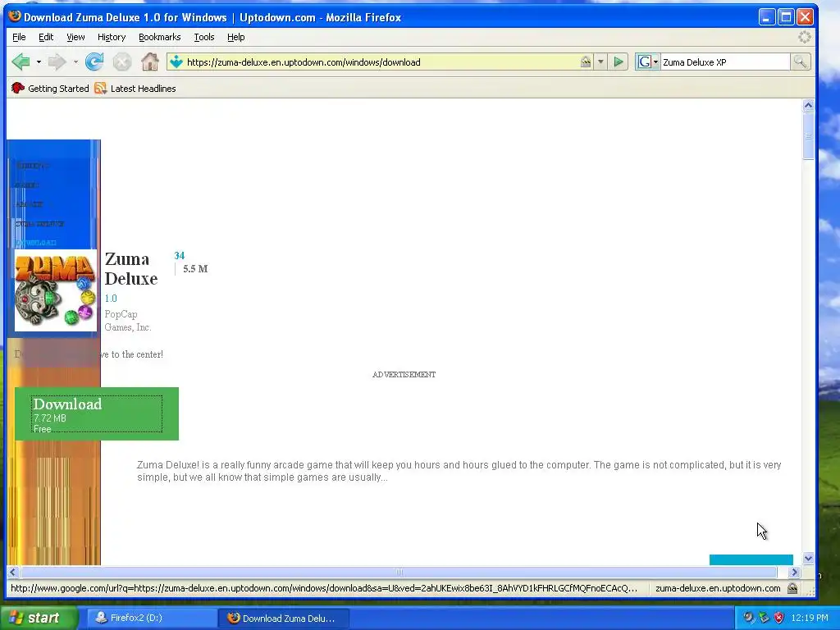The width and height of the screenshot is (840, 630).
Task: Click the ADVERTISEMENT label
Action: (x=404, y=374)
